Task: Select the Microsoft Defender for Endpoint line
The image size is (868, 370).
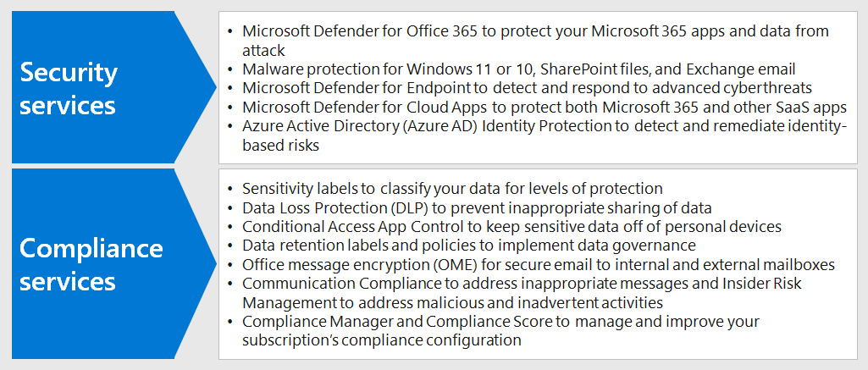Action: tap(517, 88)
